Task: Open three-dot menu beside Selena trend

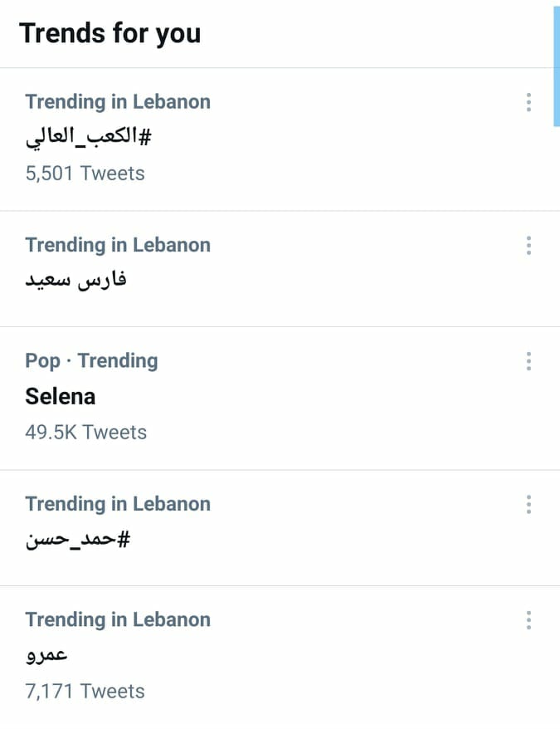Action: click(528, 361)
